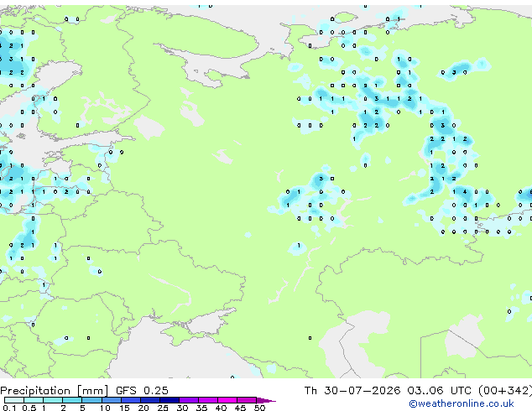Click the 40 legend scale value
Viewport: 532px width, 411px height.
[221, 408]
